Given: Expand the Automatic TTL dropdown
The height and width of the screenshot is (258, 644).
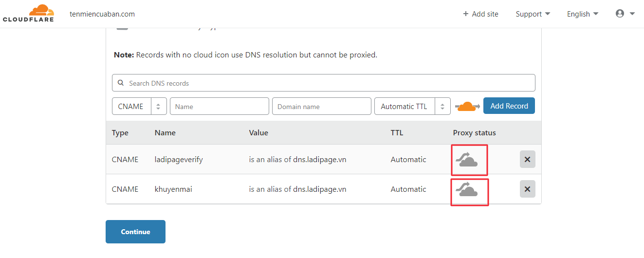Looking at the screenshot, I should pos(412,106).
